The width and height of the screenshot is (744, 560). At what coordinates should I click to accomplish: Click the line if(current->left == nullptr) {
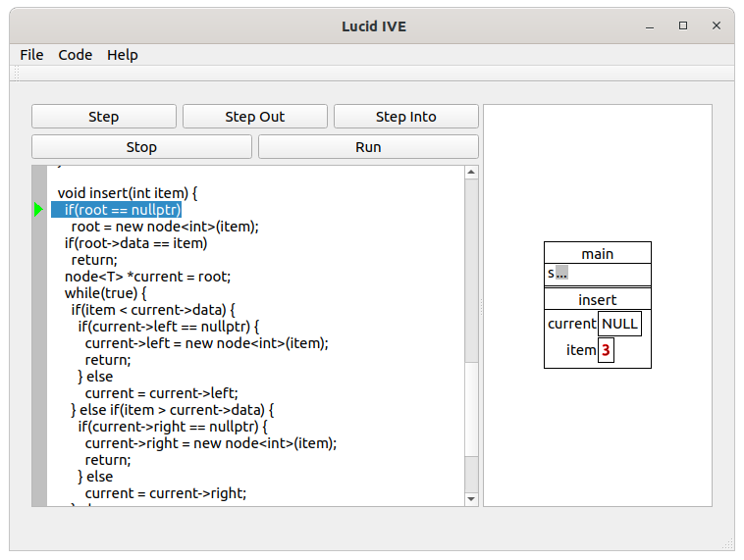tap(169, 327)
